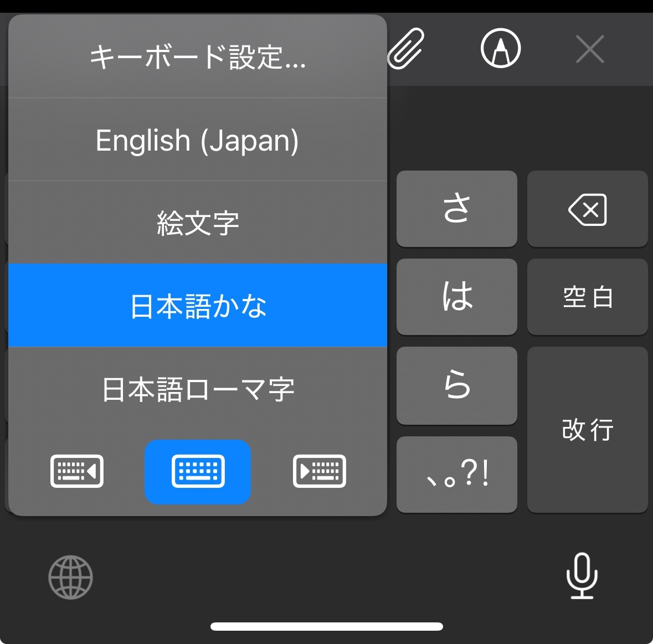Tap the は kana key
This screenshot has width=653, height=644.
(x=457, y=297)
